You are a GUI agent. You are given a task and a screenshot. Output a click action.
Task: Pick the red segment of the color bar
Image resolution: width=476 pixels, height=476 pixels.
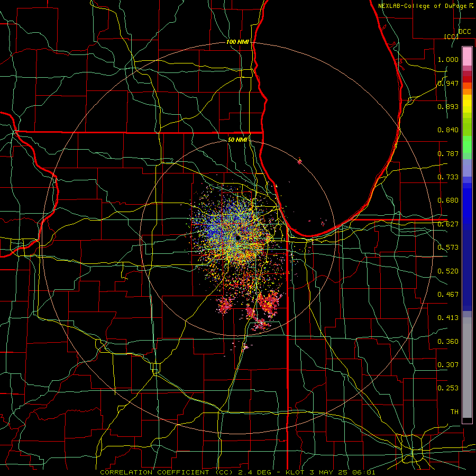467,79
